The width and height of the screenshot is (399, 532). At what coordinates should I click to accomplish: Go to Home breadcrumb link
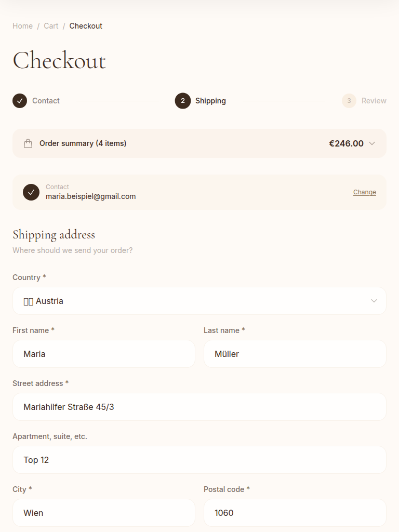pos(22,26)
